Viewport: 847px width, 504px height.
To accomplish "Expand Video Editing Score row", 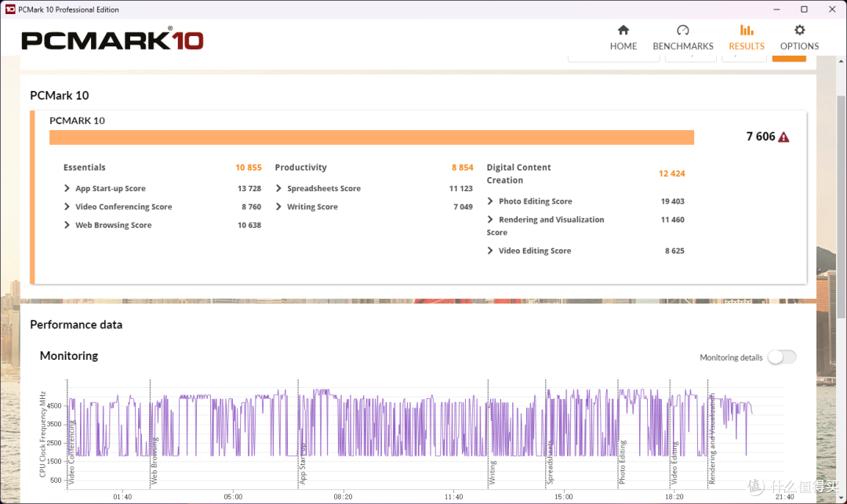I will 490,251.
